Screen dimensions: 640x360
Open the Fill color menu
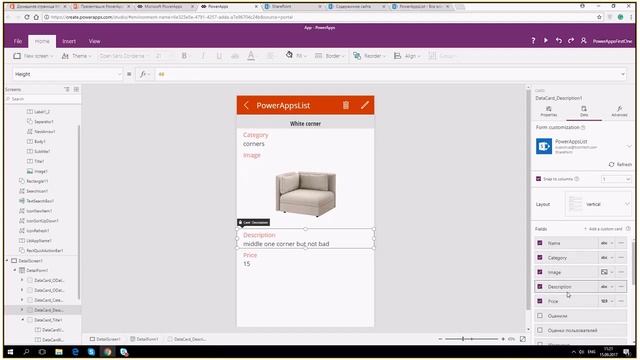pos(296,56)
